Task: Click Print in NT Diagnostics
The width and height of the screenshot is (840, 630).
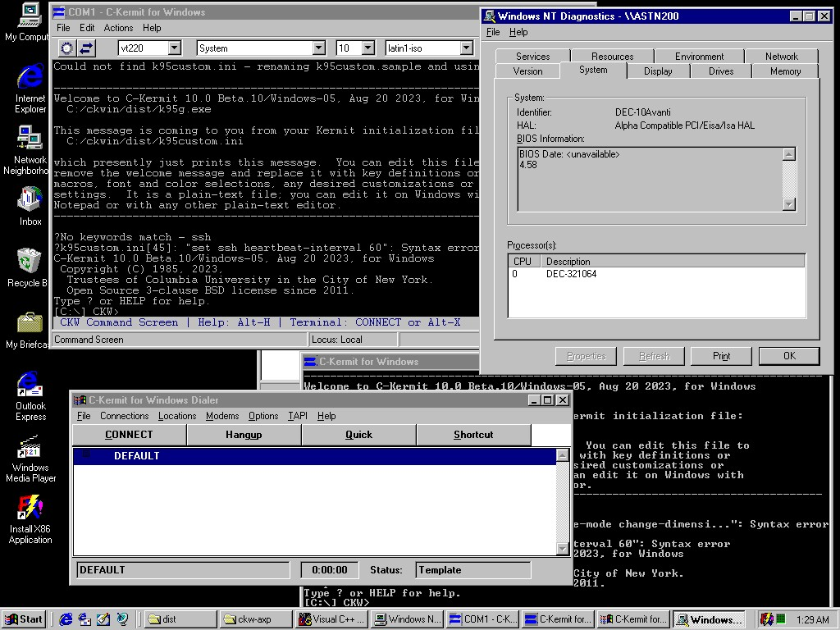Action: click(x=721, y=356)
